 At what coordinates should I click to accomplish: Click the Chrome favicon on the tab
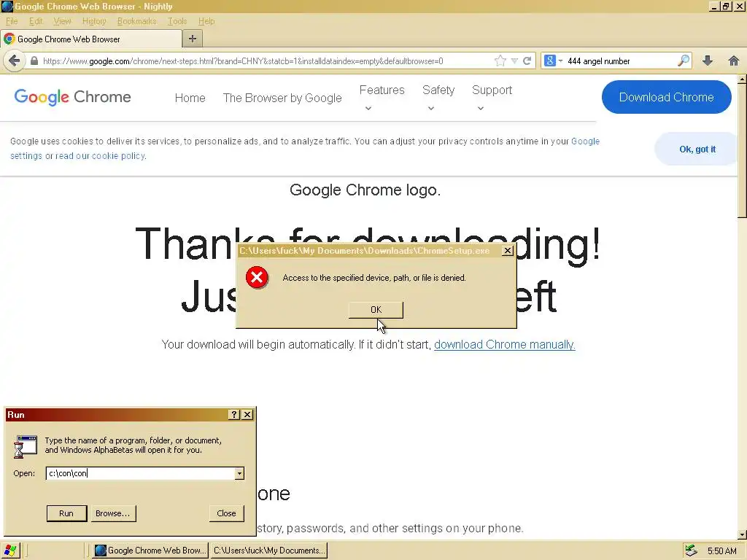pos(9,39)
